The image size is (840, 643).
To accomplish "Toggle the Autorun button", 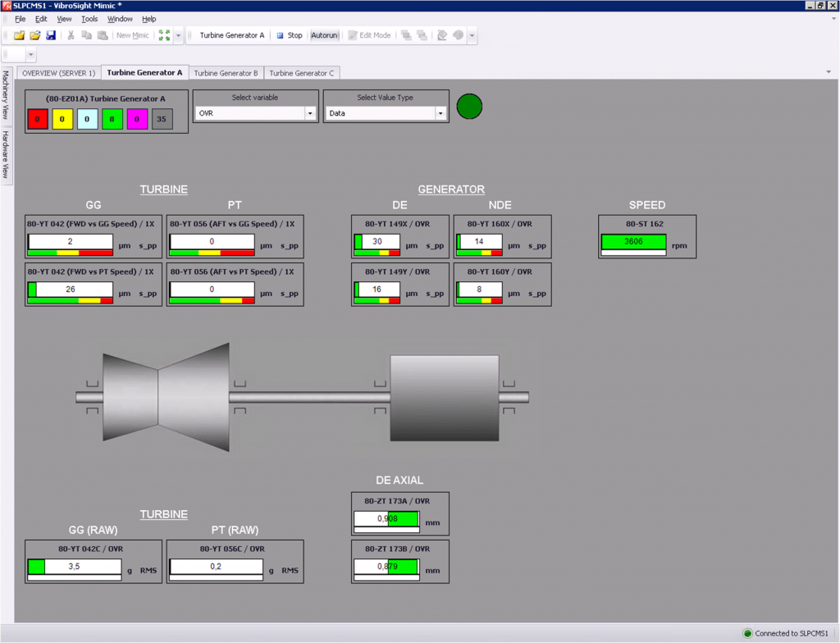I will pos(324,35).
